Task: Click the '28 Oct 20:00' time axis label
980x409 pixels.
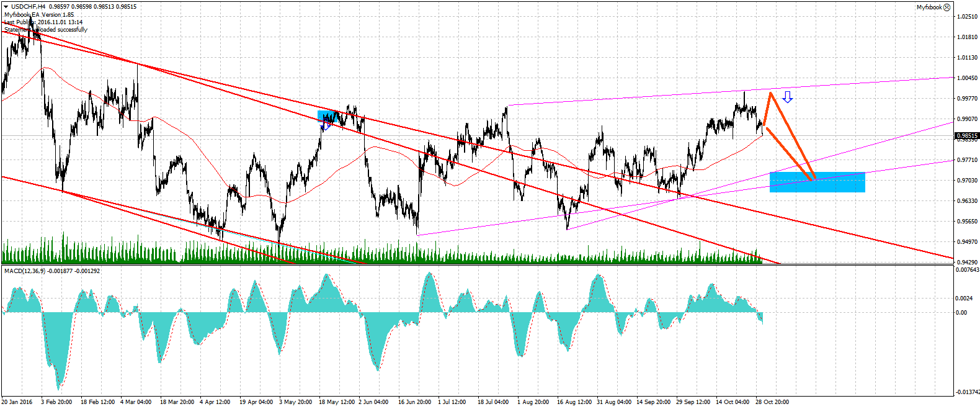Action: pyautogui.click(x=772, y=402)
